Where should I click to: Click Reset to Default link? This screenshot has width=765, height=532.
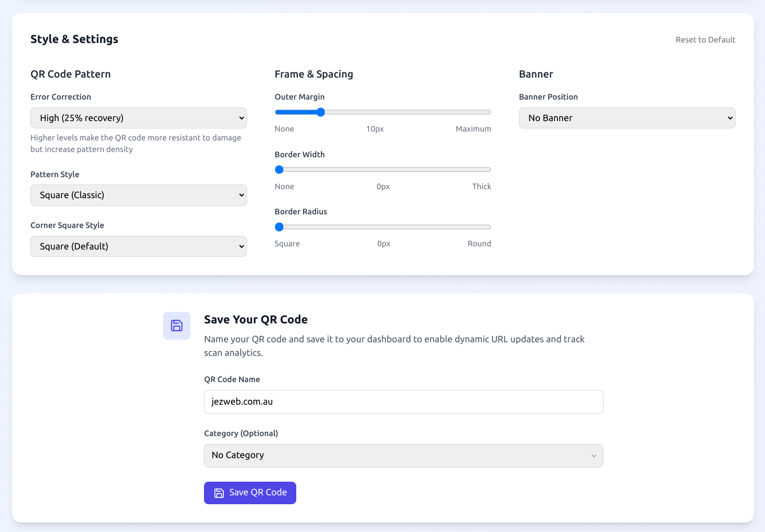[x=705, y=40]
